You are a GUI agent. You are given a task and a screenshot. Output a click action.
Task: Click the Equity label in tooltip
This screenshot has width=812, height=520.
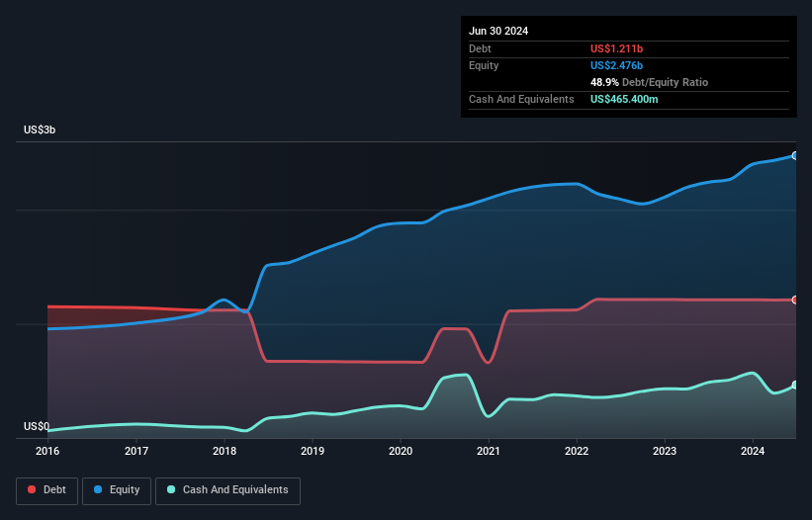point(484,65)
